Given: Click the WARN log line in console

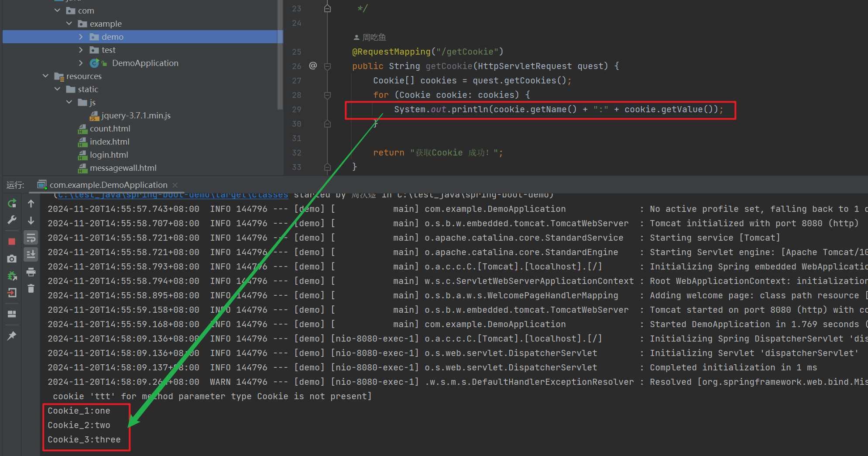Looking at the screenshot, I should 458,382.
